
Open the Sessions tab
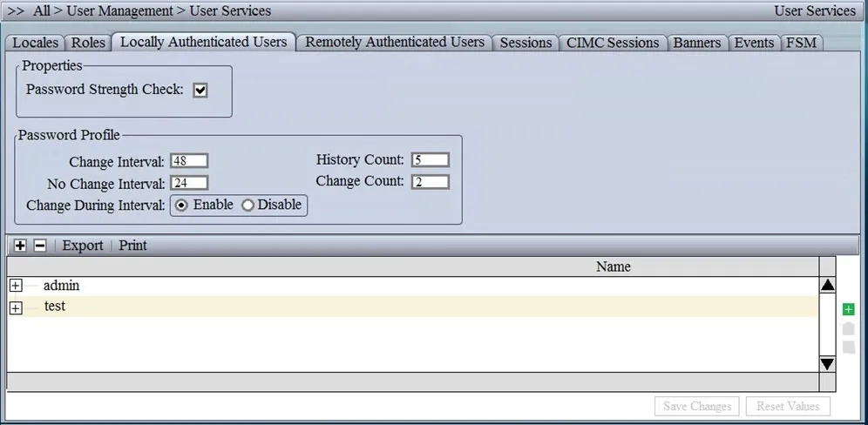[x=526, y=43]
